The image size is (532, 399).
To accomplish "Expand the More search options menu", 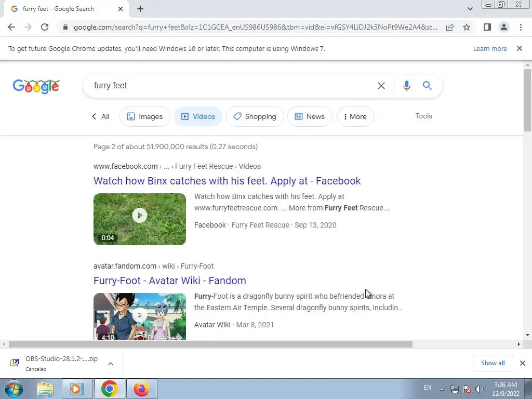I will coord(355,116).
